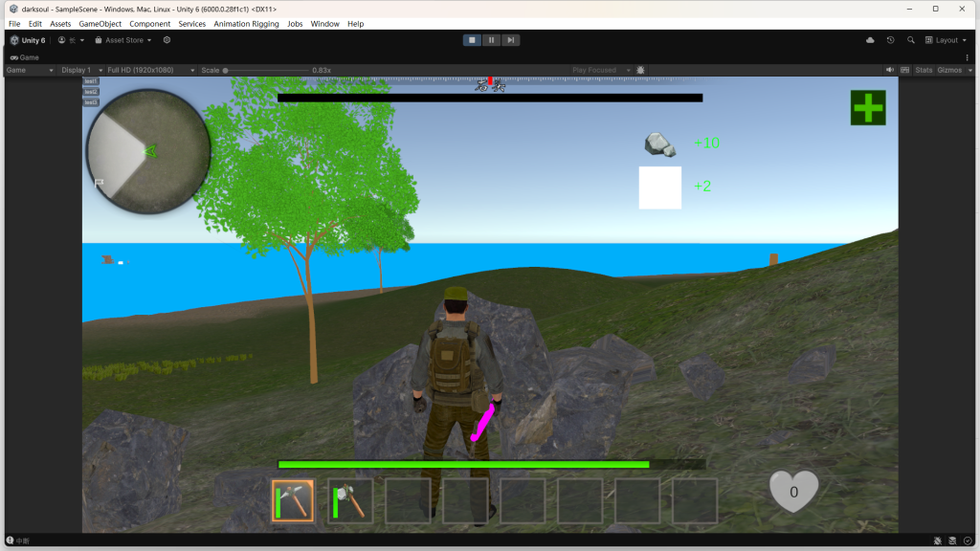Open settings gear beside Asset Store
This screenshot has height=551, width=980.
[167, 40]
